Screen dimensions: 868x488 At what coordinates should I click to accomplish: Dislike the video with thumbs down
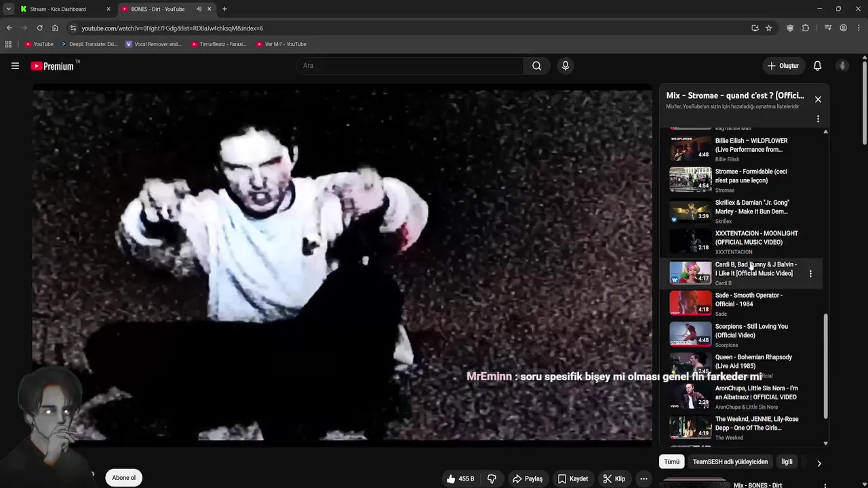click(492, 479)
